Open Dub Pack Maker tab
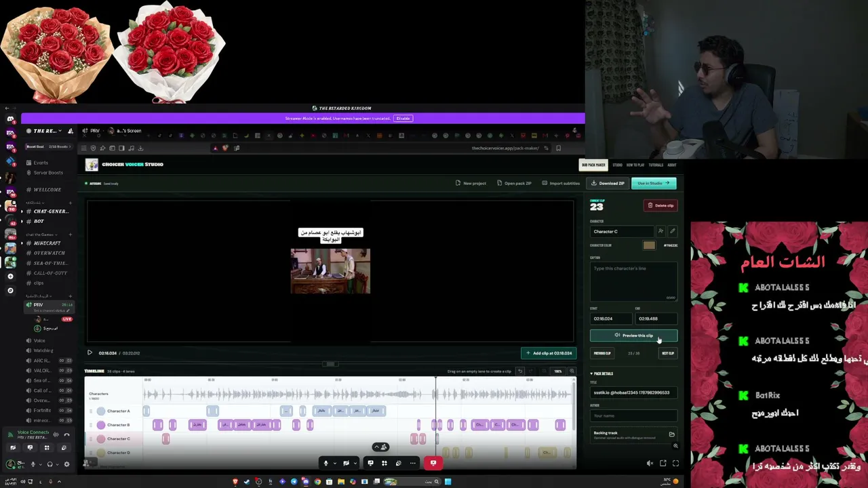This screenshot has height=488, width=868. (x=593, y=165)
